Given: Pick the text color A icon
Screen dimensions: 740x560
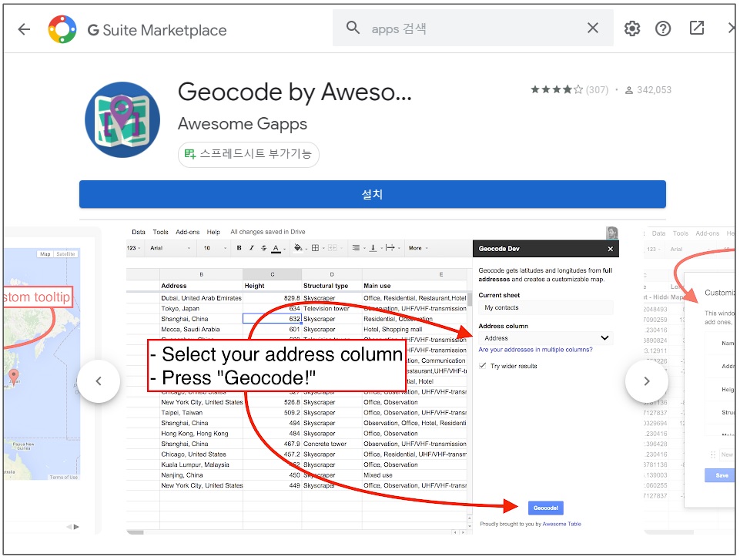Looking at the screenshot, I should 276,248.
